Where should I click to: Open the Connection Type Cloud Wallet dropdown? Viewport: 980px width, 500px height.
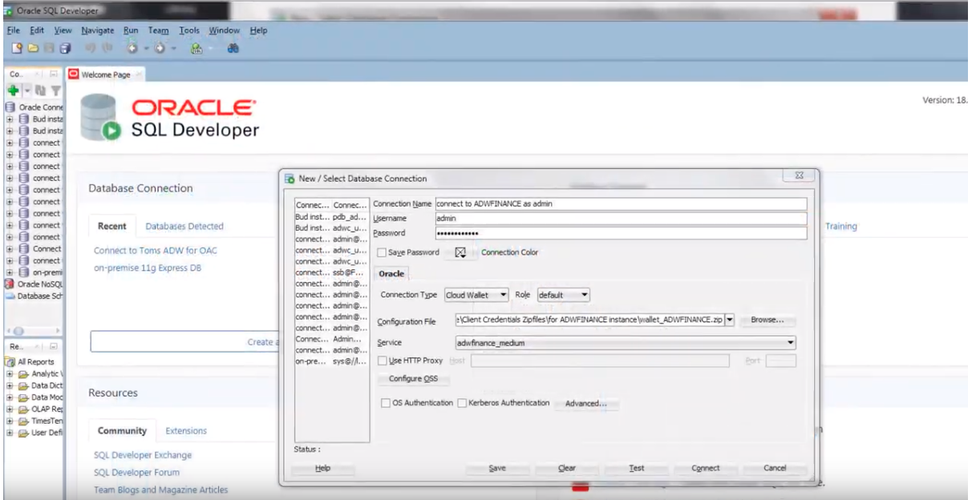476,295
